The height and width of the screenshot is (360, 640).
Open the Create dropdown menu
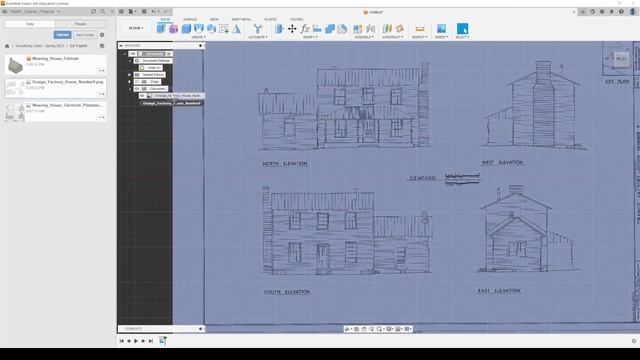pyautogui.click(x=198, y=37)
